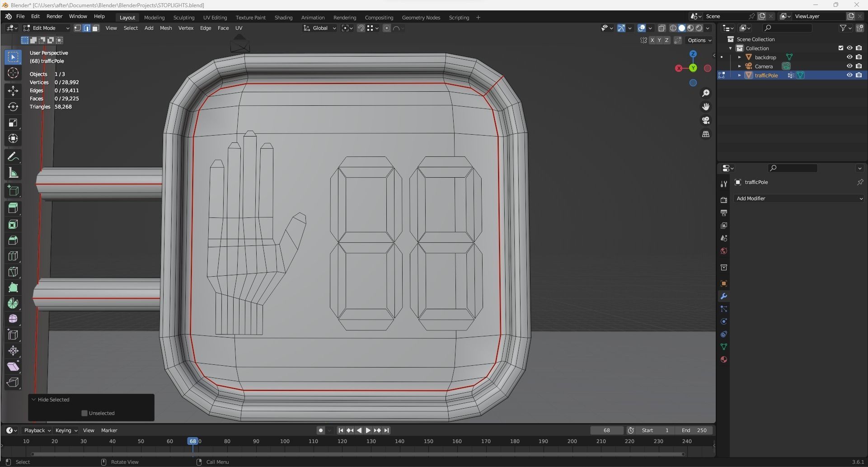The image size is (868, 467).
Task: Select the Select Box tool
Action: (13, 57)
